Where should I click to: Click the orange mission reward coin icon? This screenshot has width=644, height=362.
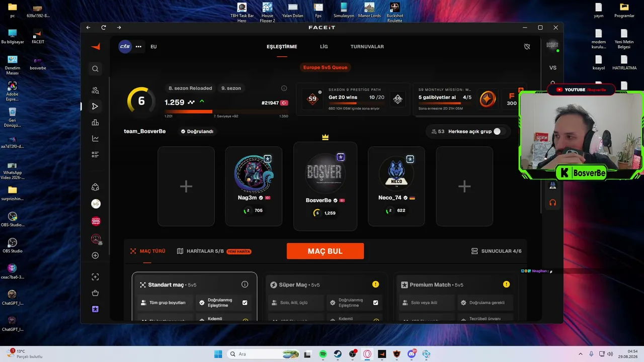pyautogui.click(x=487, y=99)
